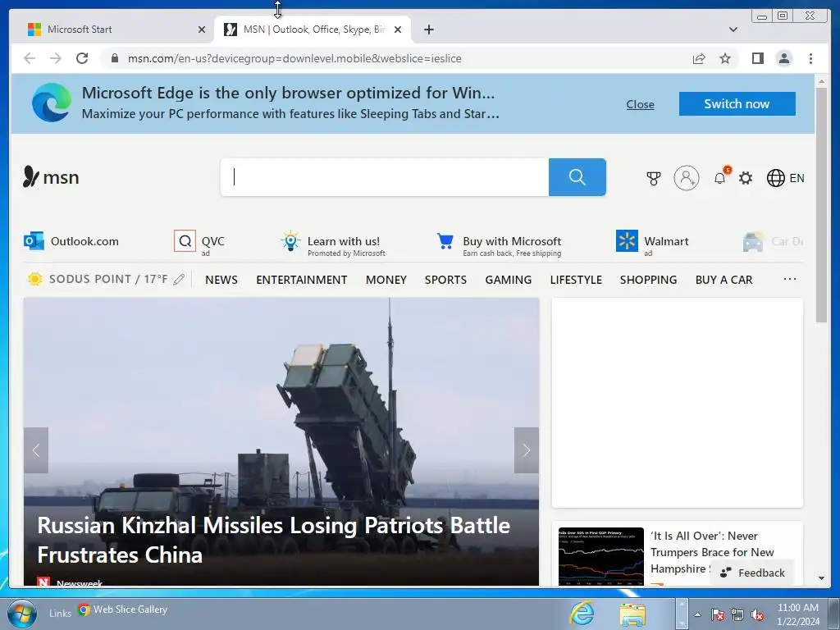This screenshot has width=840, height=630.
Task: Open the QVC ad shortcut
Action: pos(199,243)
